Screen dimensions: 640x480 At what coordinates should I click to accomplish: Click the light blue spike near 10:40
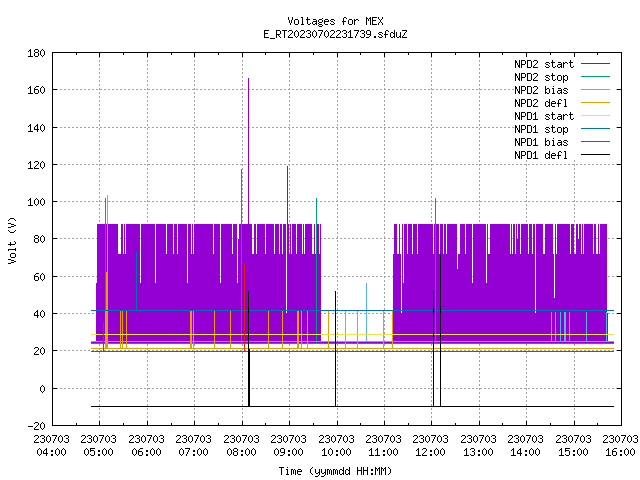(367, 312)
